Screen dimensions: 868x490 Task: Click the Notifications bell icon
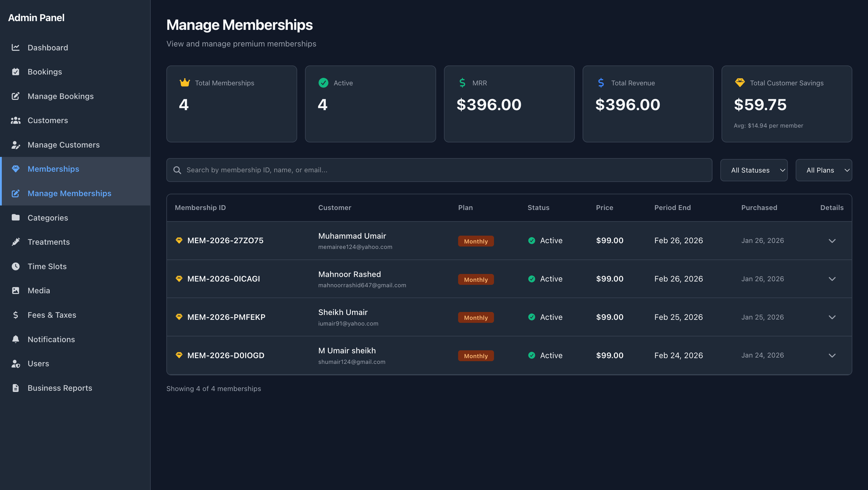tap(16, 339)
